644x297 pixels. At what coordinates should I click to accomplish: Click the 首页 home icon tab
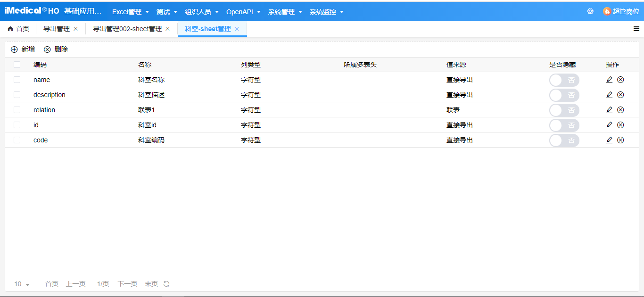pos(10,28)
